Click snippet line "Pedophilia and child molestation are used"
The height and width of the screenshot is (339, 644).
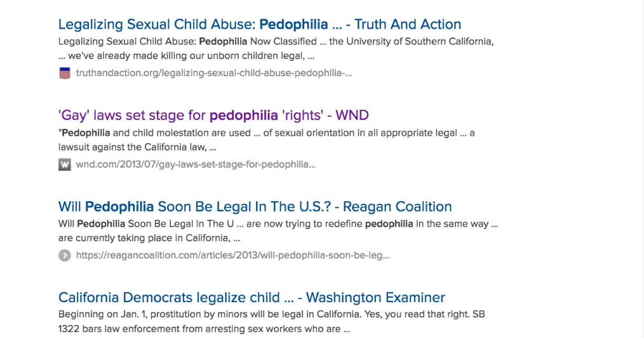click(x=266, y=133)
